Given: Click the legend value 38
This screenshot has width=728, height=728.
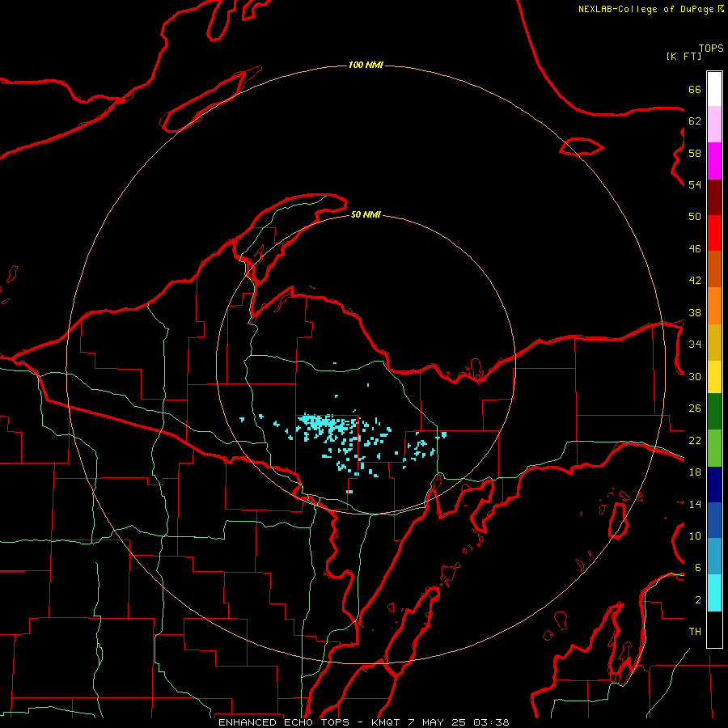Looking at the screenshot, I should pyautogui.click(x=695, y=312).
